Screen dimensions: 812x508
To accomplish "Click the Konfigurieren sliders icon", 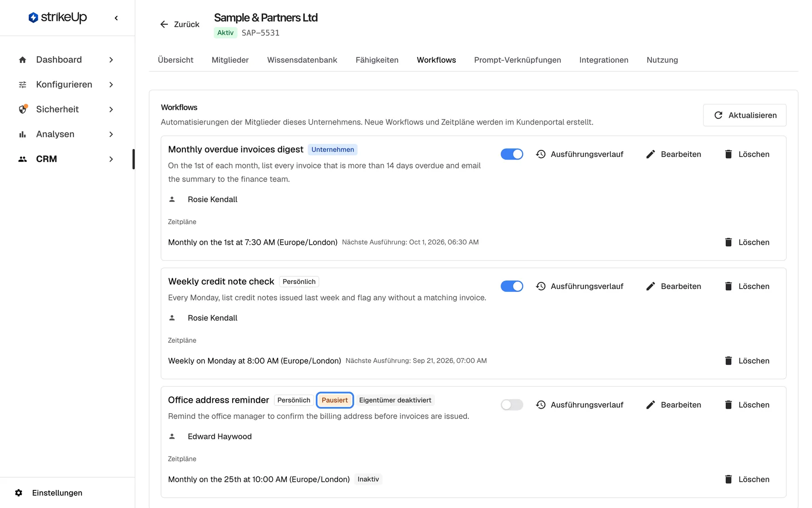I will (23, 85).
